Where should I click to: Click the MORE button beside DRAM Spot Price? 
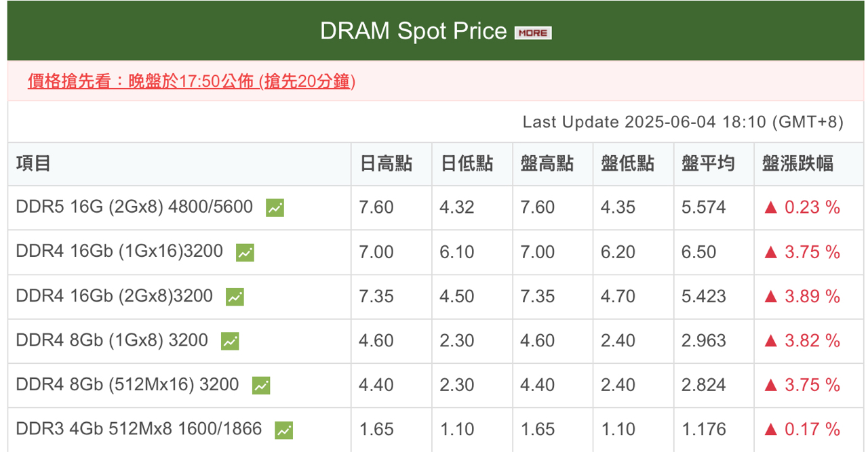pyautogui.click(x=532, y=33)
